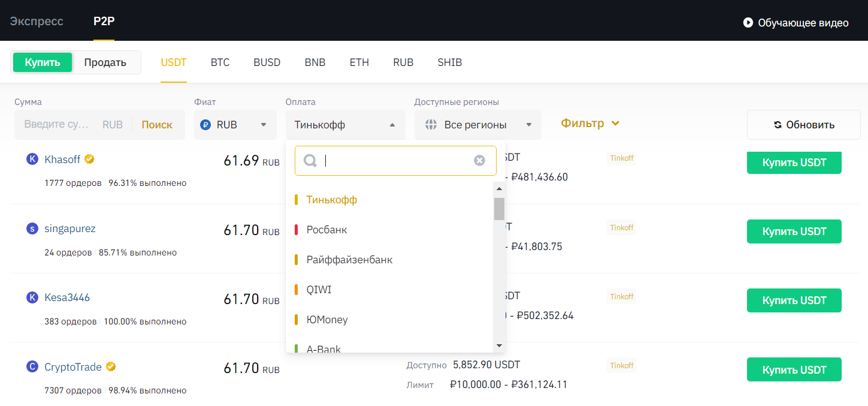Click the text '1777 ордеров'
This screenshot has width=868, height=406.
coord(73,183)
